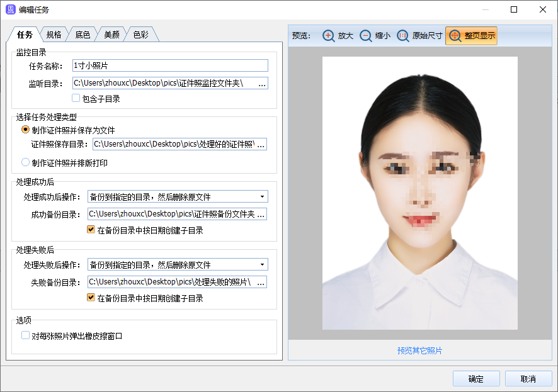Screen dimensions: 558x392
Task: Uncheck date subfolder option under 成功备份目录
Action: (91, 230)
